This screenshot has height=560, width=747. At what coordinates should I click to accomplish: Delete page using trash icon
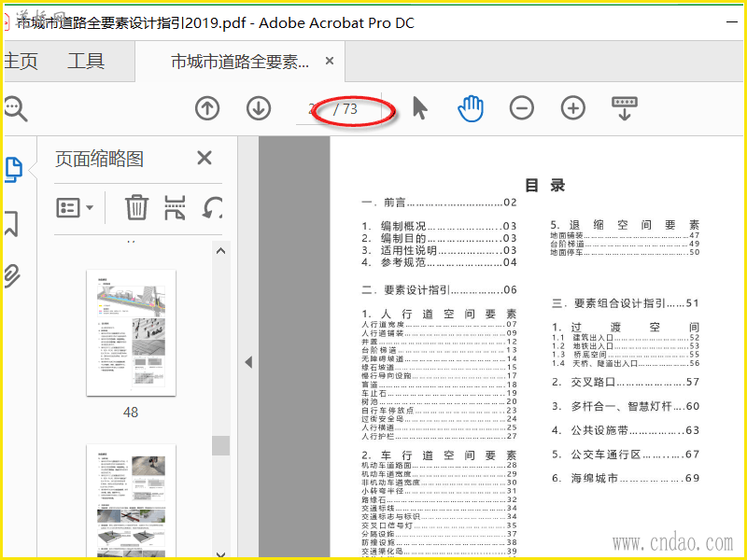(136, 207)
